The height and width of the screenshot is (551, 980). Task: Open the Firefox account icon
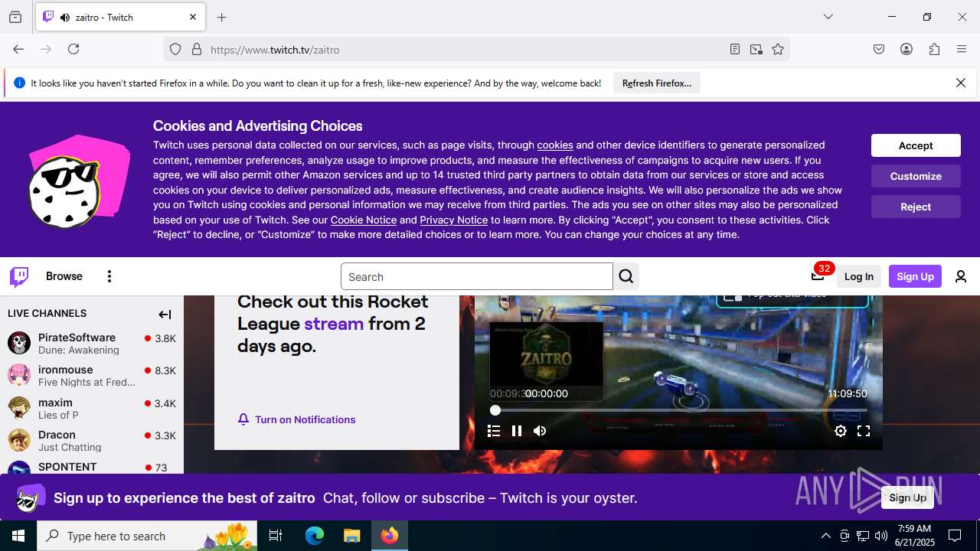coord(906,49)
